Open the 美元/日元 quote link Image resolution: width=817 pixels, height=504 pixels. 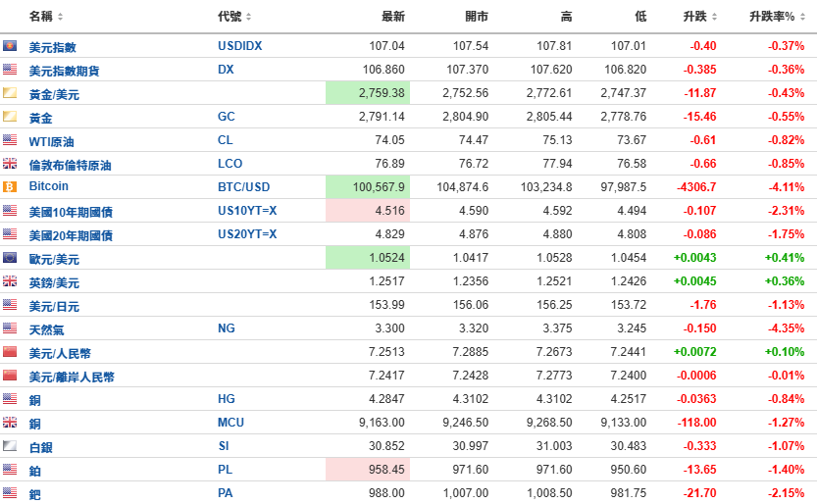coord(54,306)
